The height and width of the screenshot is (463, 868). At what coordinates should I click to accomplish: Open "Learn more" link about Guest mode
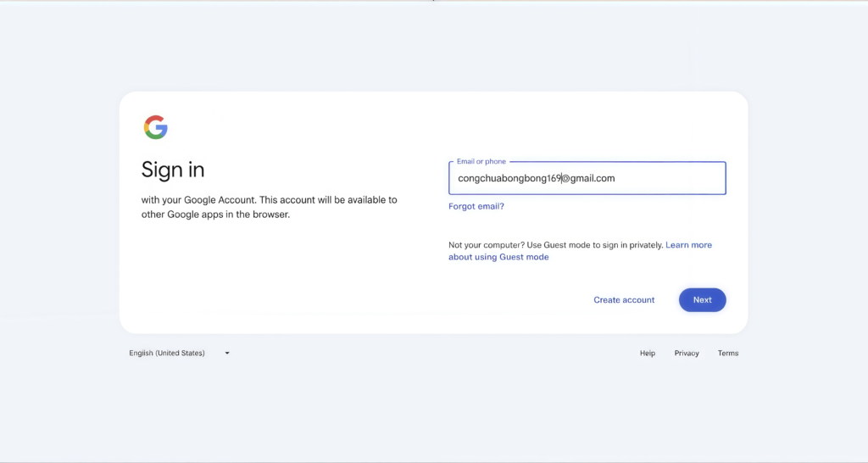coord(688,245)
